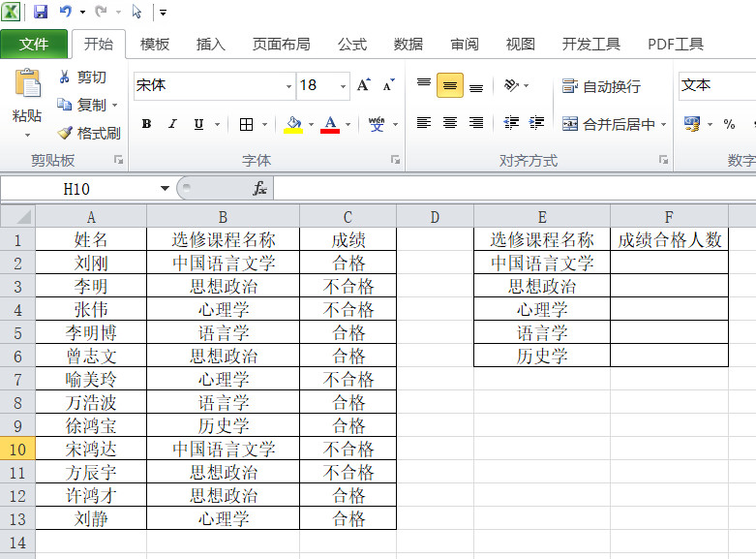Click percent style icon
Image resolution: width=756 pixels, height=559 pixels.
tap(729, 124)
